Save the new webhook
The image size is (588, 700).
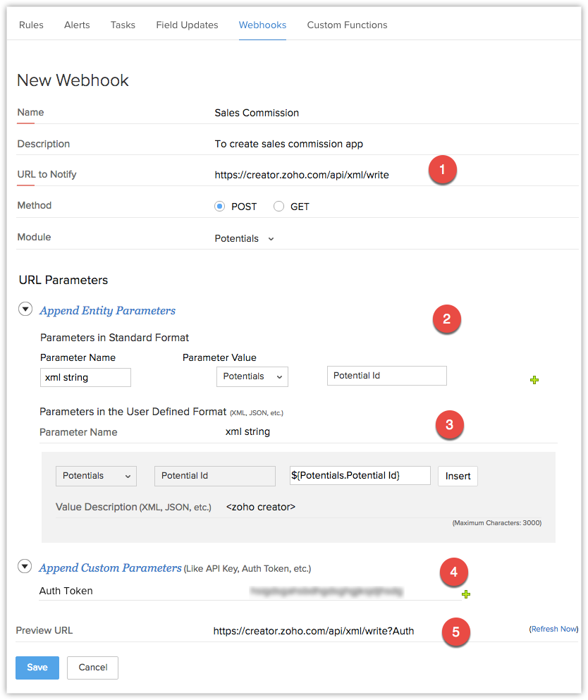coord(37,668)
